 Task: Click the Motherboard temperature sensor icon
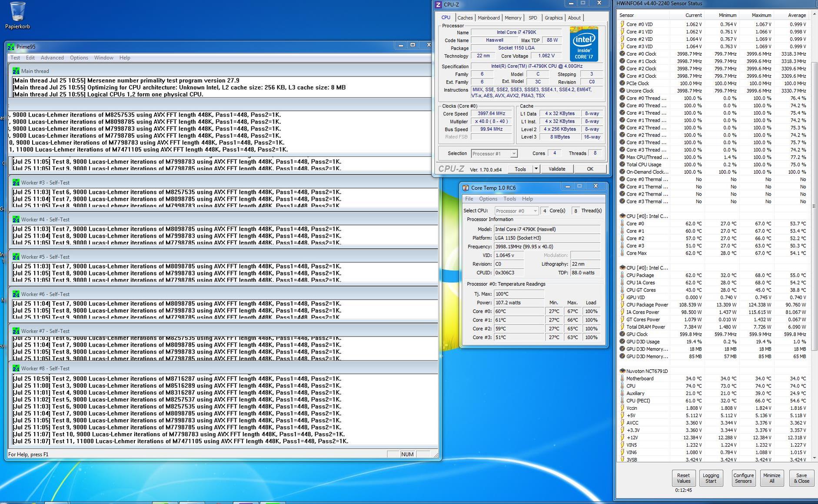[x=622, y=378]
